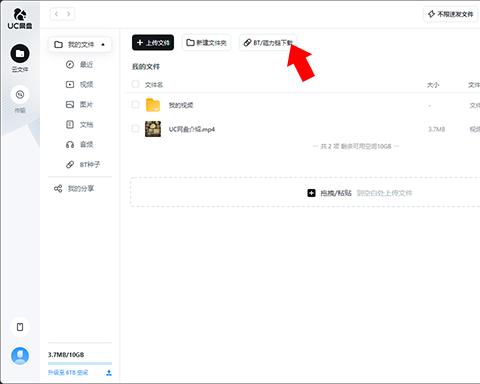The width and height of the screenshot is (480, 384).
Task: Click the storage usage progress bar
Action: click(80, 364)
